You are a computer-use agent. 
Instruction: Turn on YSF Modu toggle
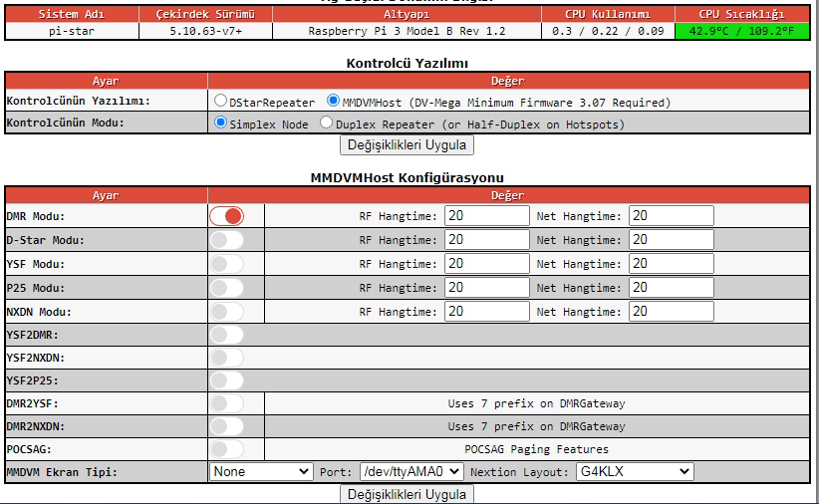tap(226, 264)
